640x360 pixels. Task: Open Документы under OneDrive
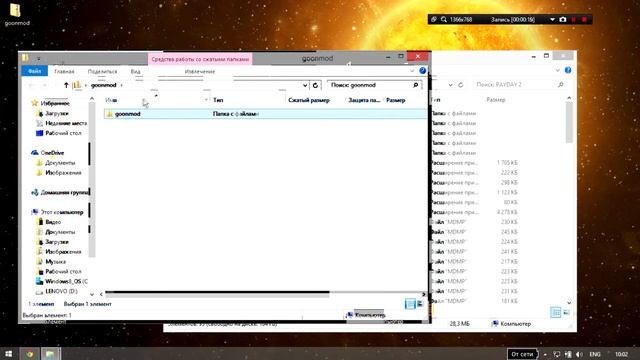click(56, 163)
